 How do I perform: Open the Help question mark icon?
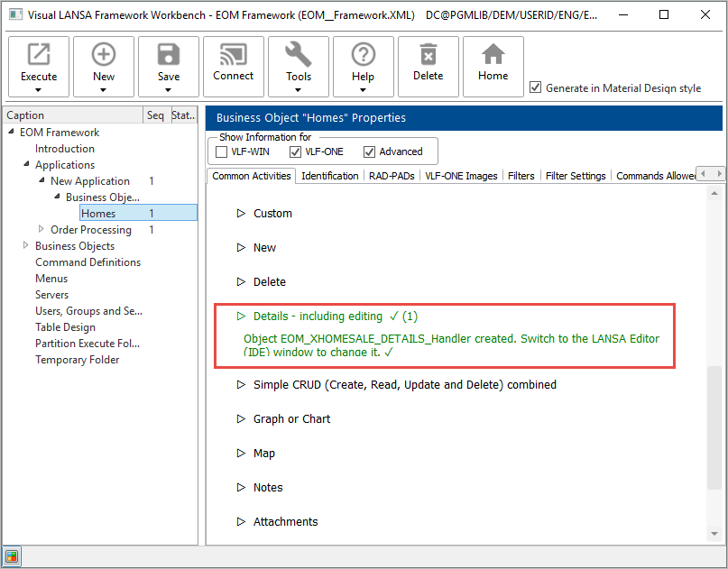tap(364, 55)
